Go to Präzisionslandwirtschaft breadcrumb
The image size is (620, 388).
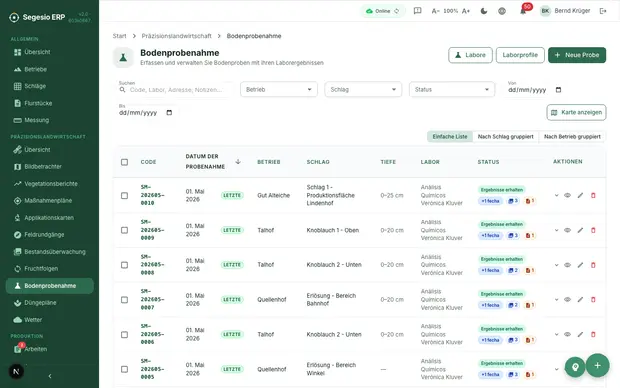[176, 36]
